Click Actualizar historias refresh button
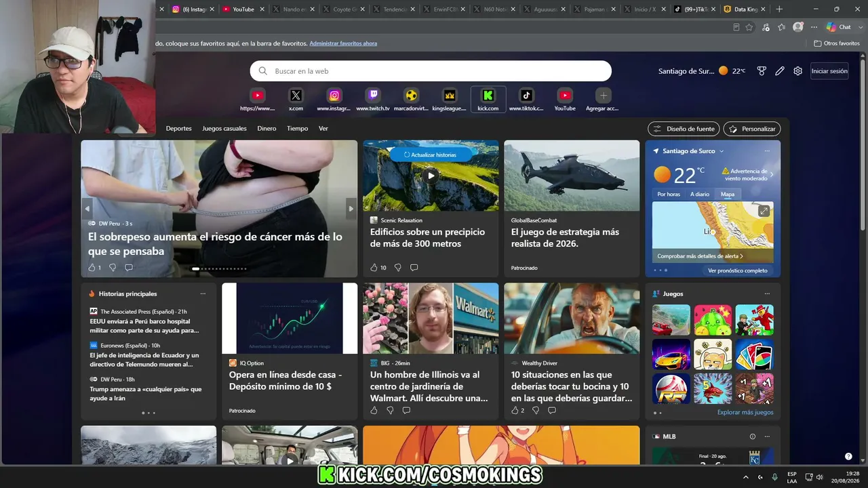Image resolution: width=868 pixels, height=488 pixels. [x=431, y=155]
